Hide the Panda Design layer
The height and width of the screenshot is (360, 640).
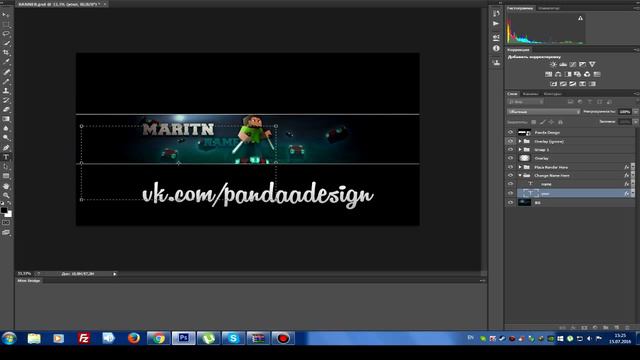tap(510, 132)
